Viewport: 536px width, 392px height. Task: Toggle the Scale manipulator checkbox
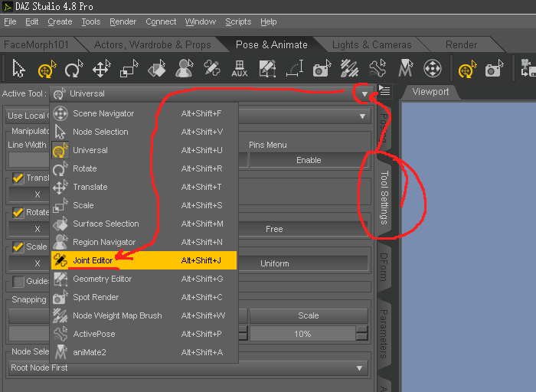click(18, 247)
